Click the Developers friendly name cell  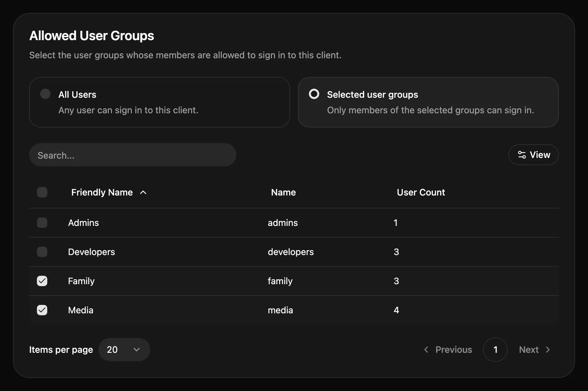pos(92,252)
